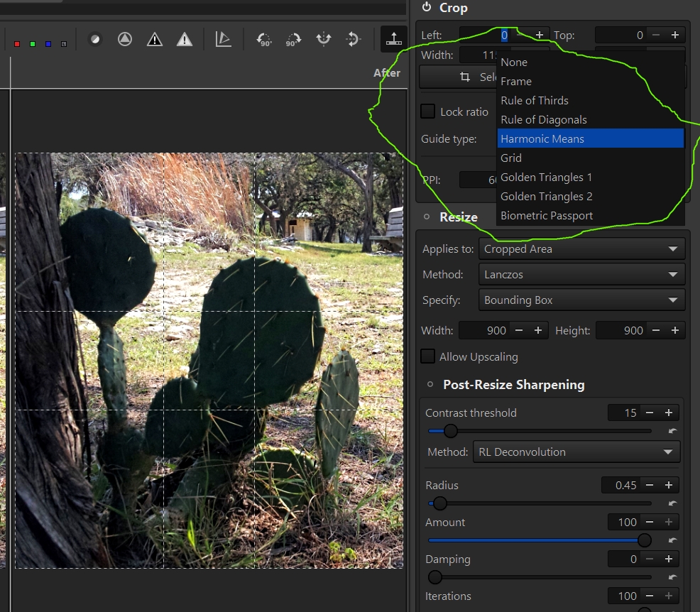
Task: Select Rule of Thirds guide type
Action: click(x=535, y=101)
